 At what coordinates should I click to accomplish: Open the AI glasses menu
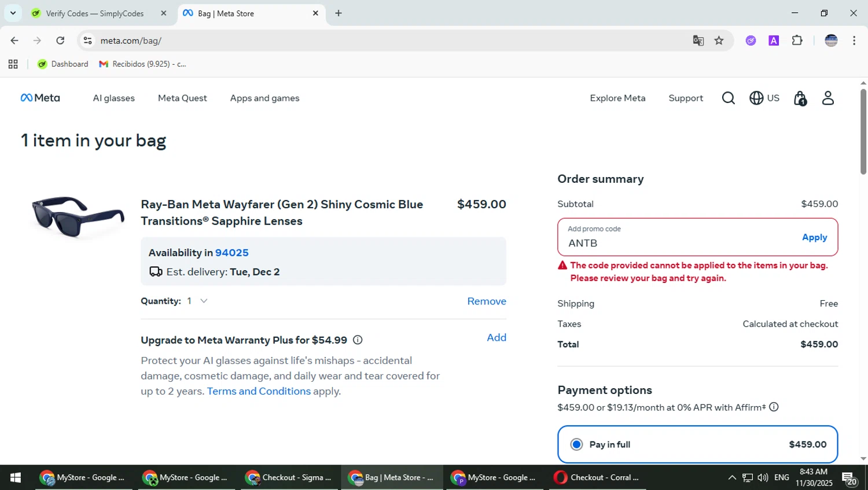pyautogui.click(x=114, y=98)
